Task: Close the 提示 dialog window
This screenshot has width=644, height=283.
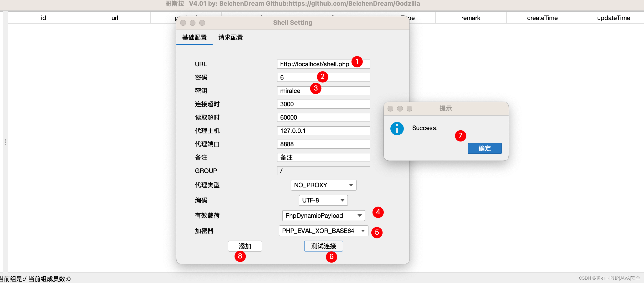Action: pos(390,109)
